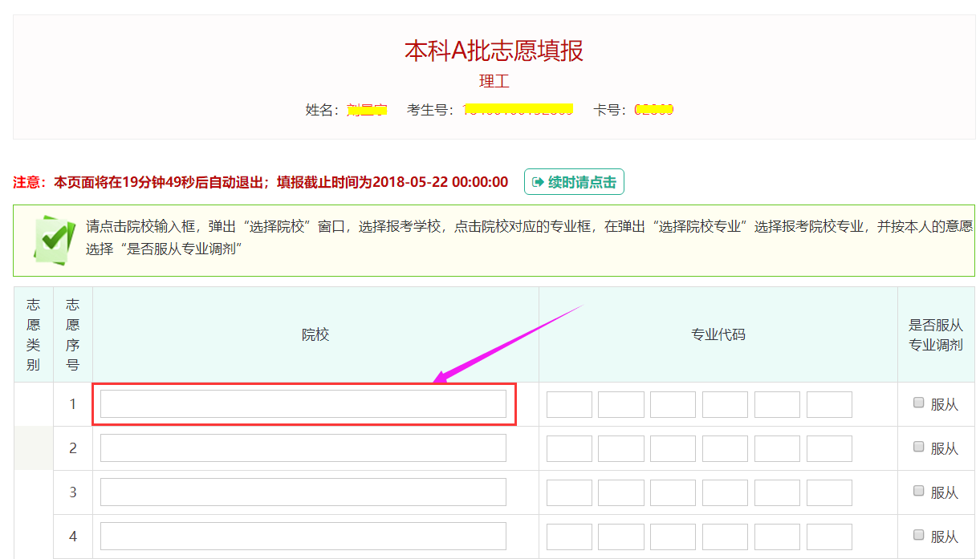Open the school input field for choice 1
Viewport: 980px width, 559px height.
click(303, 404)
